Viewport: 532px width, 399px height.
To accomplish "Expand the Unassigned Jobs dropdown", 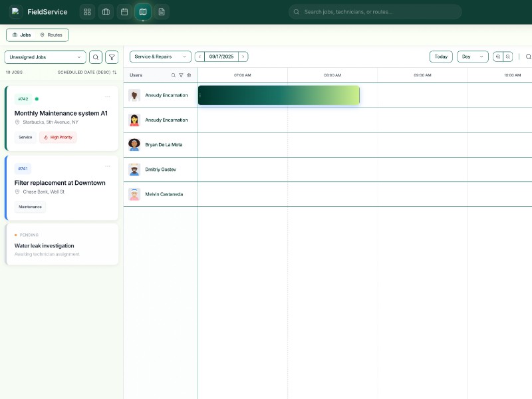I will tap(45, 57).
